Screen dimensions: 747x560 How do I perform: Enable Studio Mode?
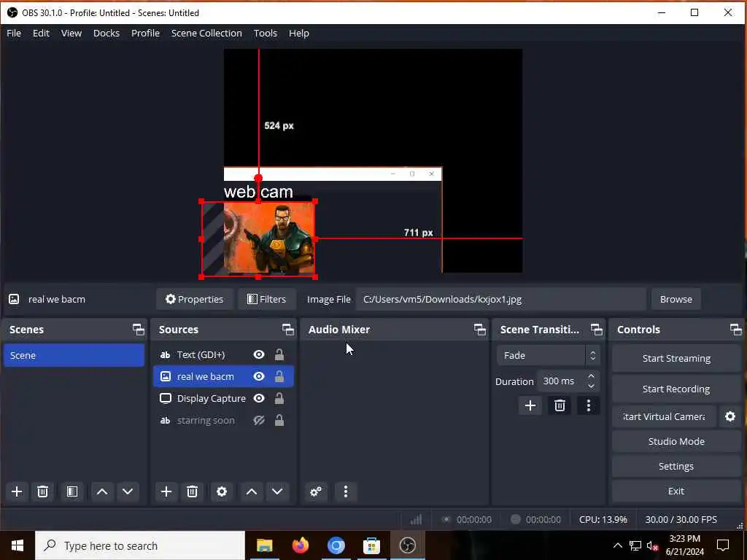click(676, 441)
